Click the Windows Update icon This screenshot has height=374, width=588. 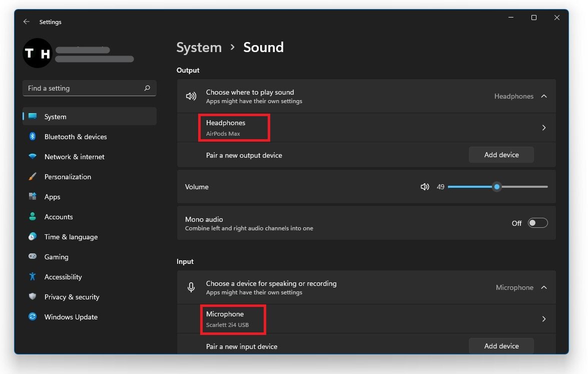(x=33, y=317)
